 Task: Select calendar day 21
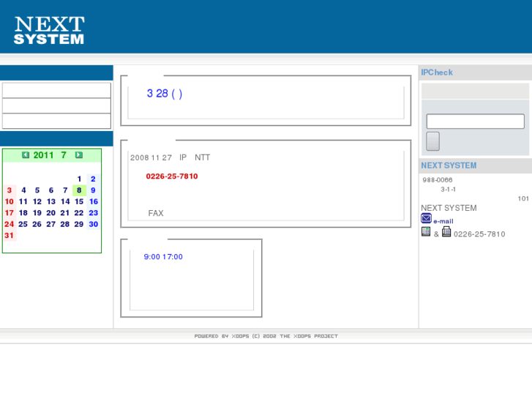tap(65, 213)
